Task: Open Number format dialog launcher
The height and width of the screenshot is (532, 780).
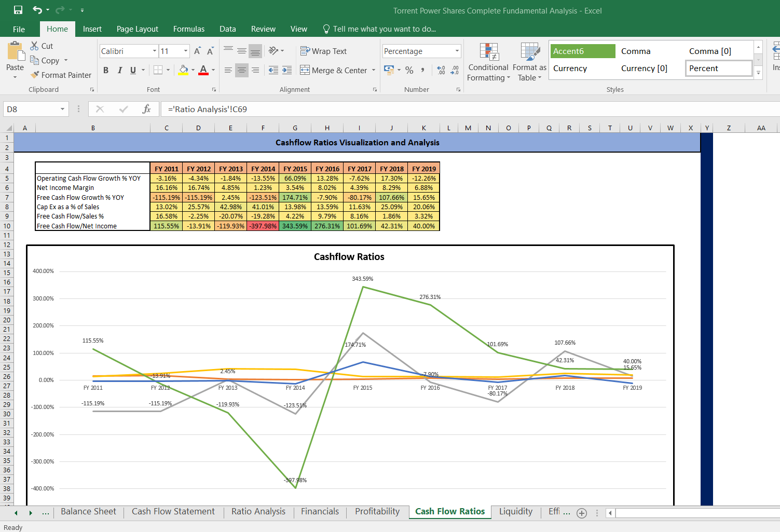Action: pos(458,89)
